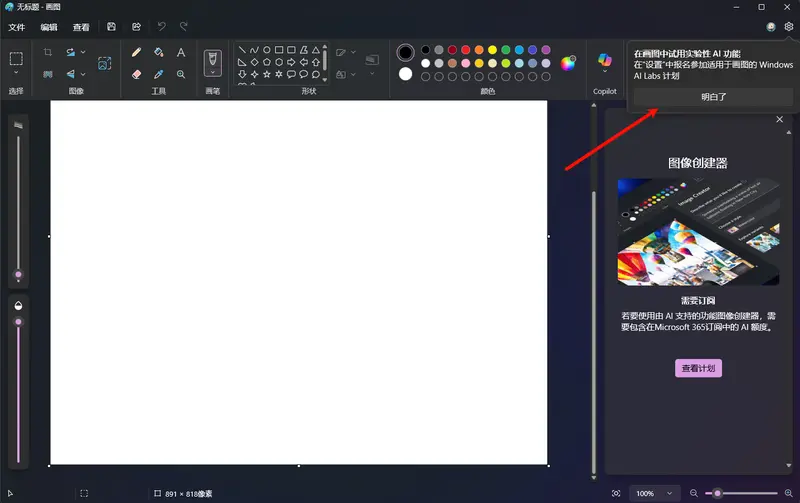The width and height of the screenshot is (800, 503).
Task: Select the Magnifier tool
Action: click(181, 74)
